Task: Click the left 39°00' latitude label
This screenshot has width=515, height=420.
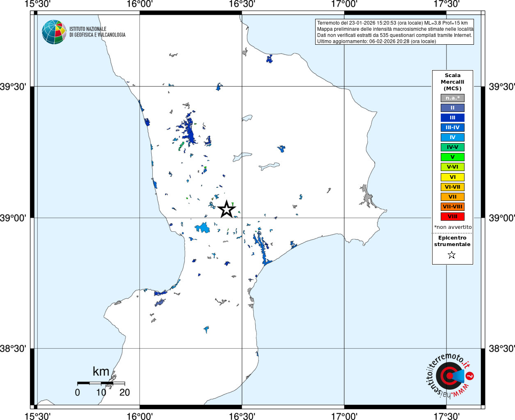Action: pos(13,218)
